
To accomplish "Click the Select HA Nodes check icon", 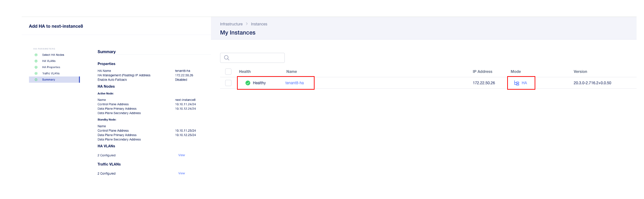I will tap(36, 55).
